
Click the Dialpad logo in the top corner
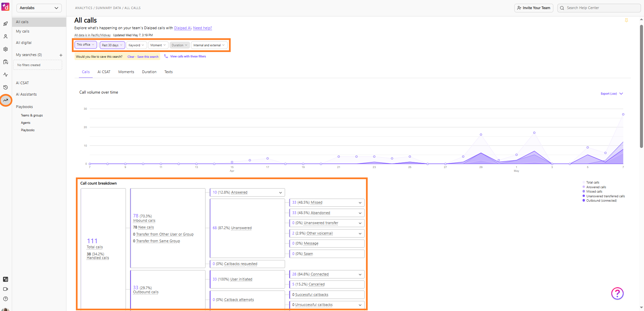5,7
